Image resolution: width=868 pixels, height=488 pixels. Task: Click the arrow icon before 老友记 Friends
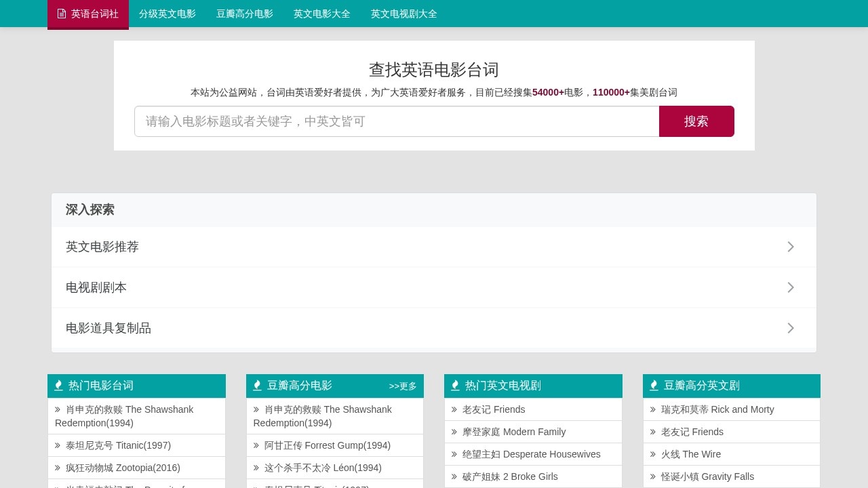coord(454,409)
